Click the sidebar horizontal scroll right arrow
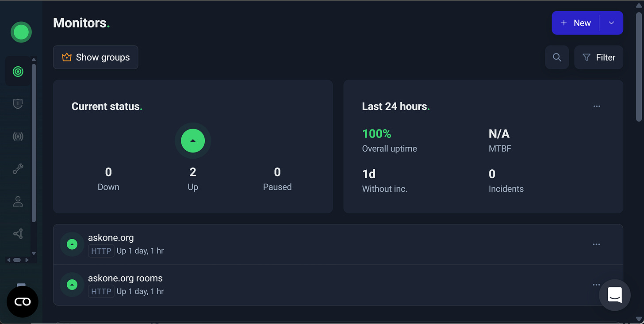The image size is (644, 324). pyautogui.click(x=27, y=260)
